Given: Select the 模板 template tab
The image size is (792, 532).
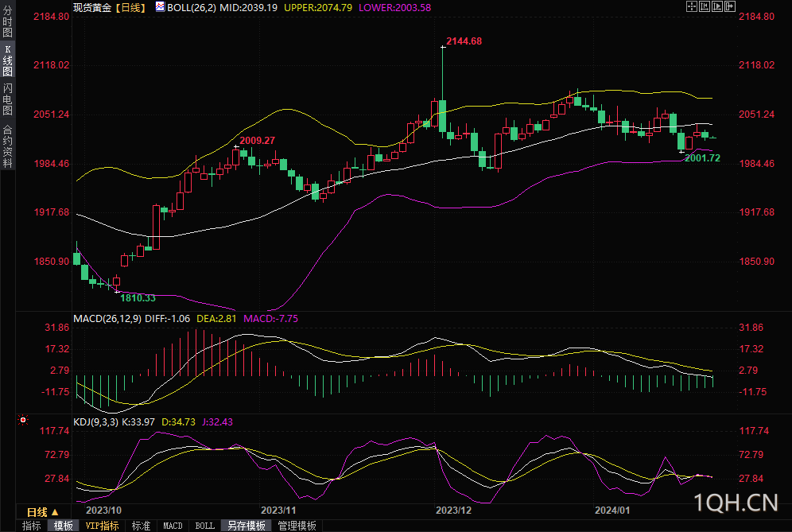Looking at the screenshot, I should (x=63, y=526).
